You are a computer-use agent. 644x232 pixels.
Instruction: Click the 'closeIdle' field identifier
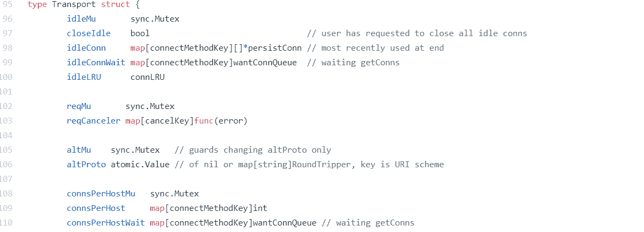coord(89,33)
